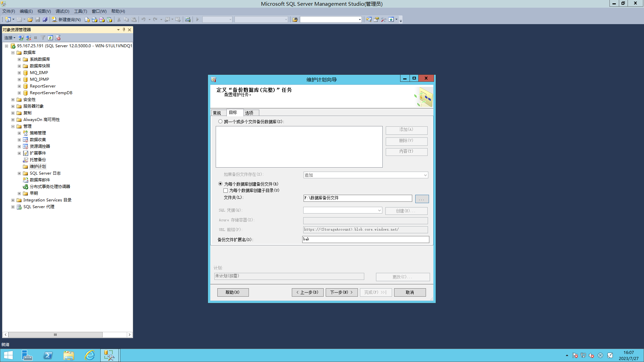Expand the MQ_IIMP database node
644x362 pixels.
click(19, 73)
